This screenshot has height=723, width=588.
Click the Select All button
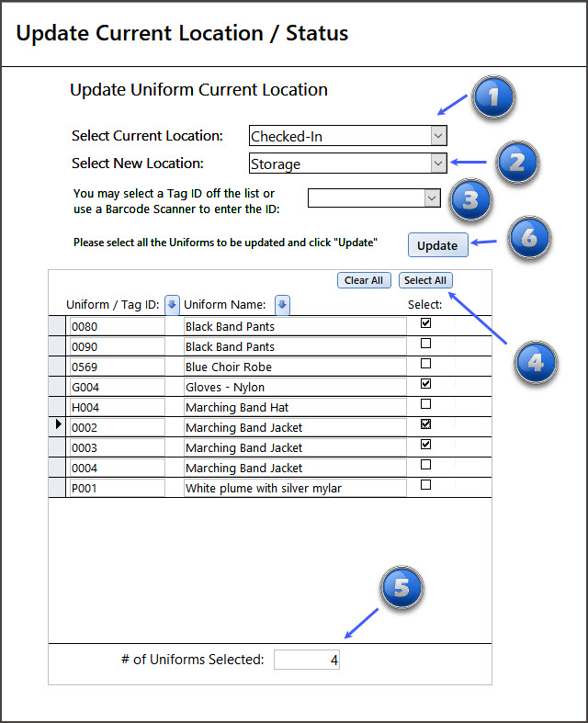[425, 280]
